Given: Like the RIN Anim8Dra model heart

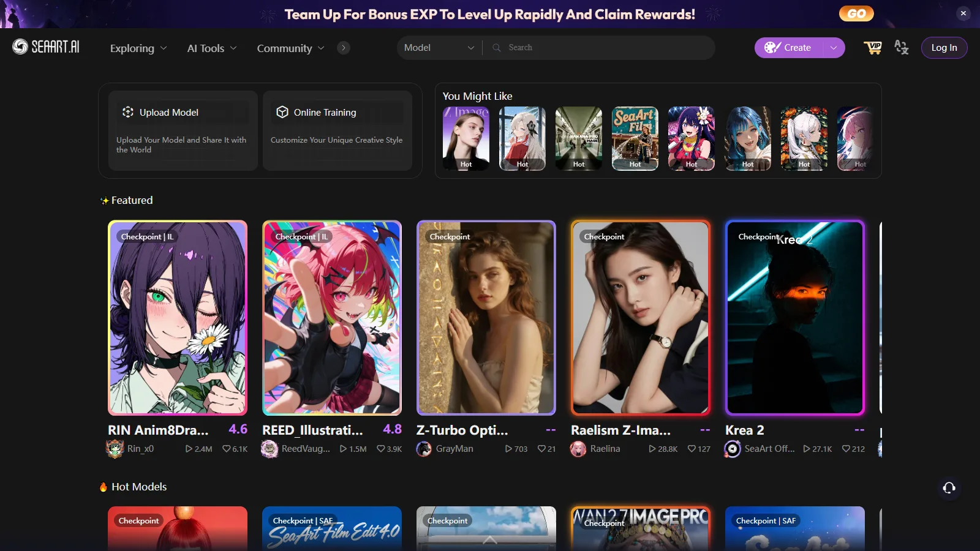Looking at the screenshot, I should (227, 449).
